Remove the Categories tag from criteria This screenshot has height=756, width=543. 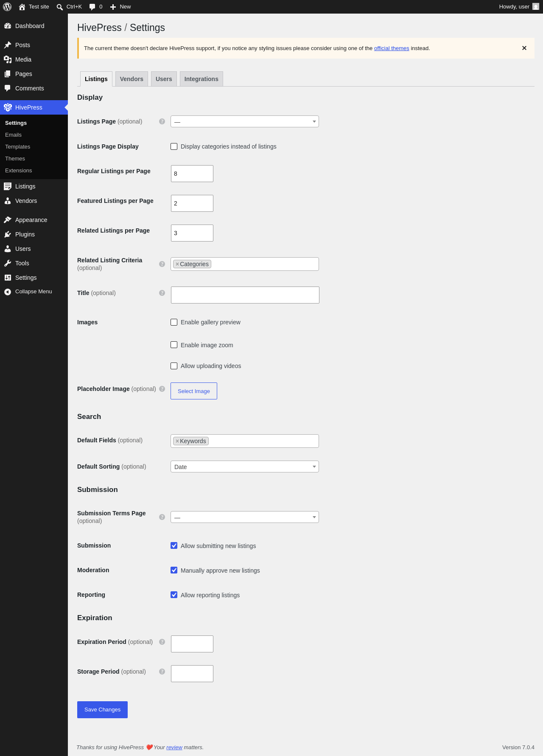pos(177,264)
